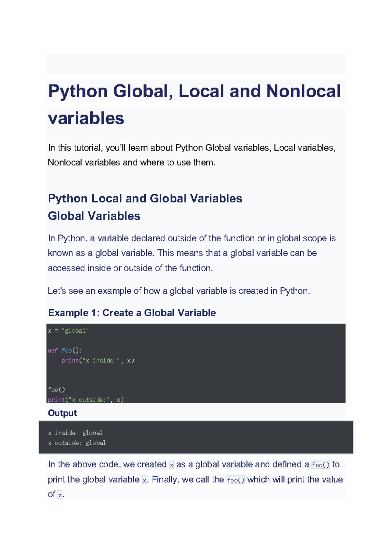Click the sentence "Let's see an example of how"

click(x=179, y=291)
